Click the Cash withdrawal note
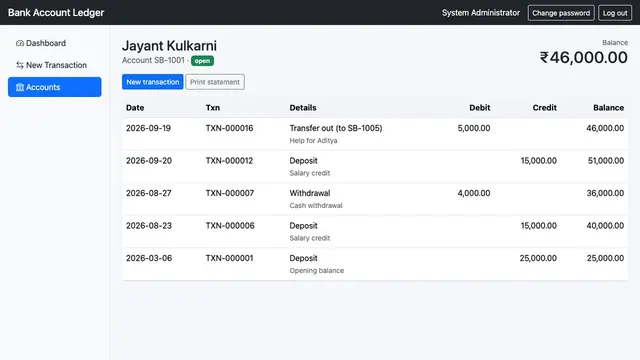This screenshot has width=640, height=360. click(316, 205)
